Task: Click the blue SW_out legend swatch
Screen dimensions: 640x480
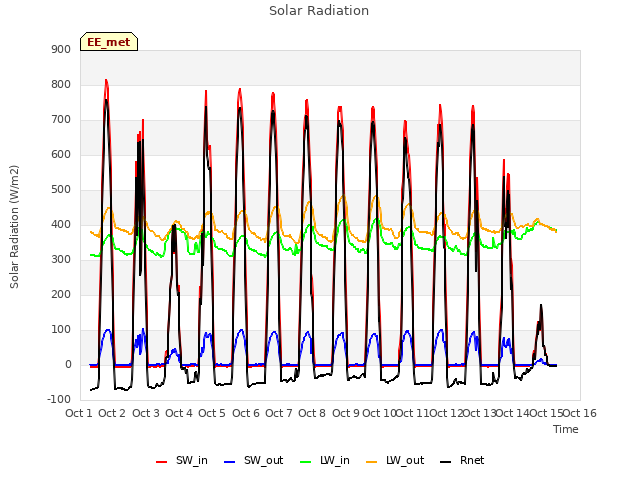Action: [x=230, y=462]
